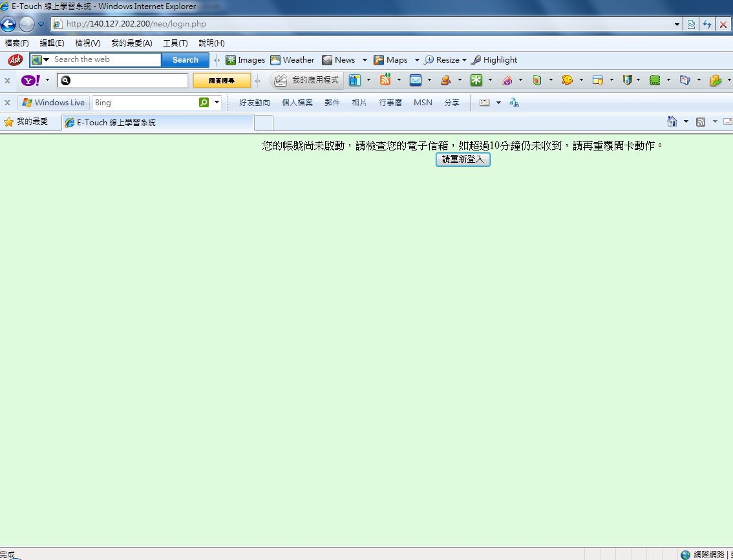Screen dimensions: 733x560
Task: Click the Resize magnifier tool
Action: (x=441, y=60)
